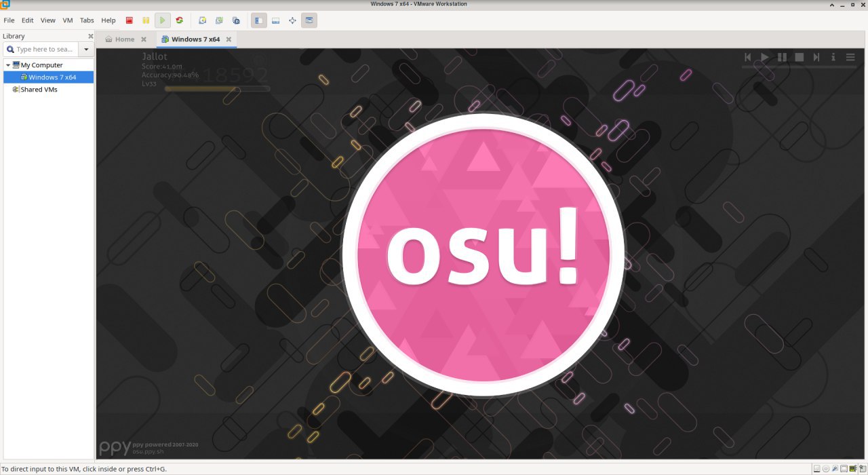
Task: Open the Tabs menu
Action: pos(87,20)
